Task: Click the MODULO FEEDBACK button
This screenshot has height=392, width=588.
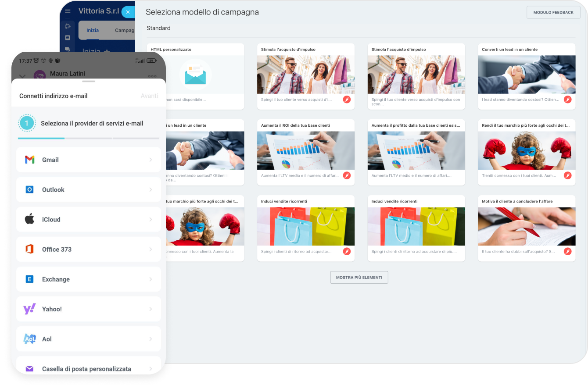Action: (x=553, y=12)
